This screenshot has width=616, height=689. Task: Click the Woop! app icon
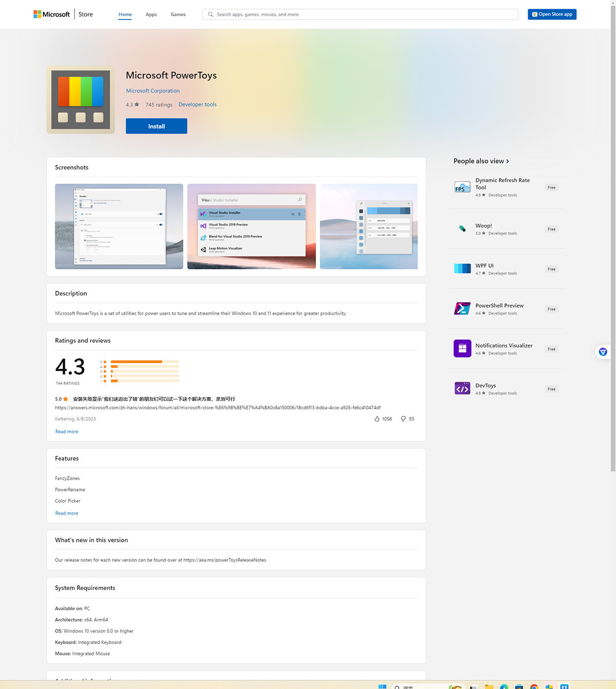click(x=463, y=229)
